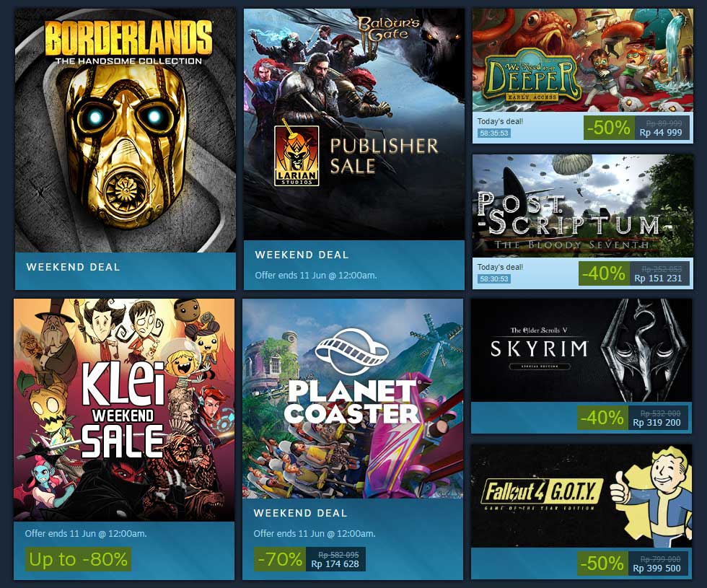Select the Post Scriptum game capsule
The image size is (707, 588).
[583, 206]
